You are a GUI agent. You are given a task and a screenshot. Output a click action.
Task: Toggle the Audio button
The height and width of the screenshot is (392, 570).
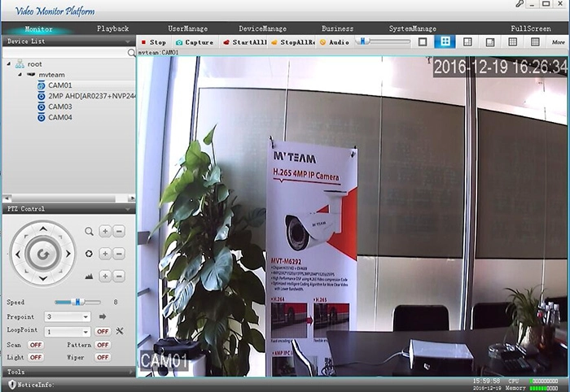(x=335, y=42)
